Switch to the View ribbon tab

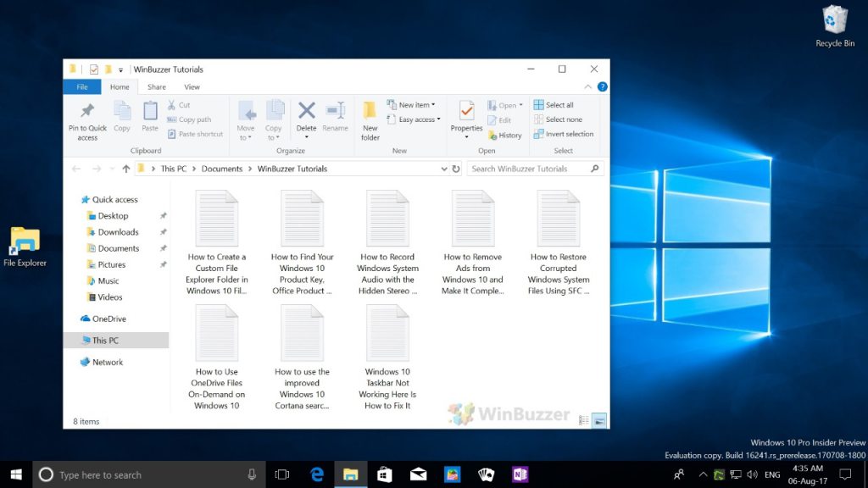click(192, 86)
